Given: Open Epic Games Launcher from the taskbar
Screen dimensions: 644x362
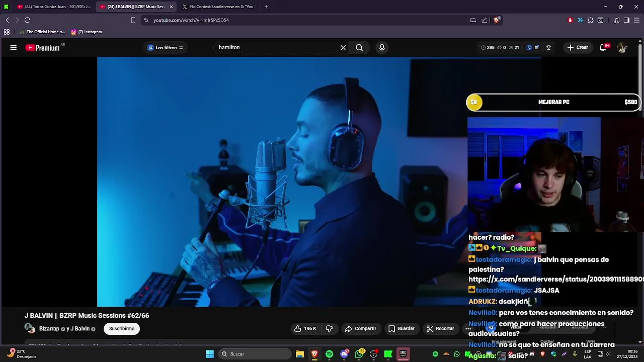Looking at the screenshot, I should point(403,354).
